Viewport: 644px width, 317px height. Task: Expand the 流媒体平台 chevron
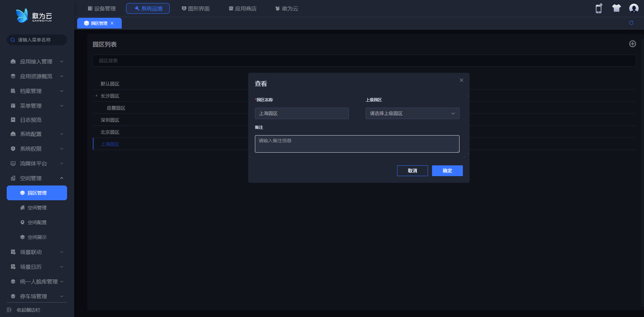[62, 163]
